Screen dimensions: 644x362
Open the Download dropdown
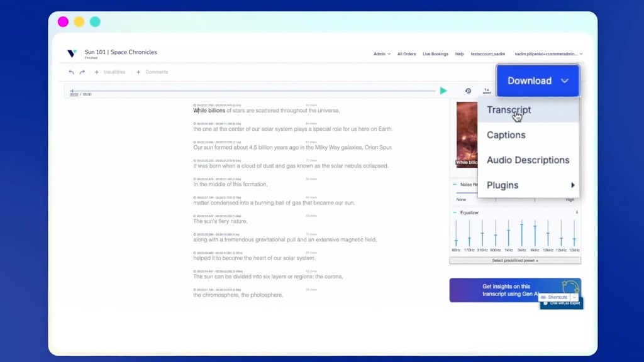point(538,80)
